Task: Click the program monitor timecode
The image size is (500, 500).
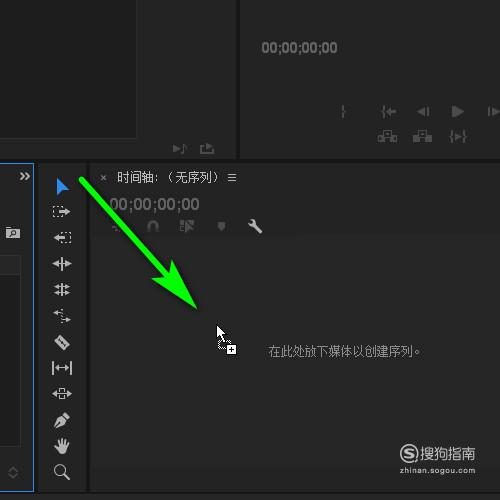Action: pos(299,48)
